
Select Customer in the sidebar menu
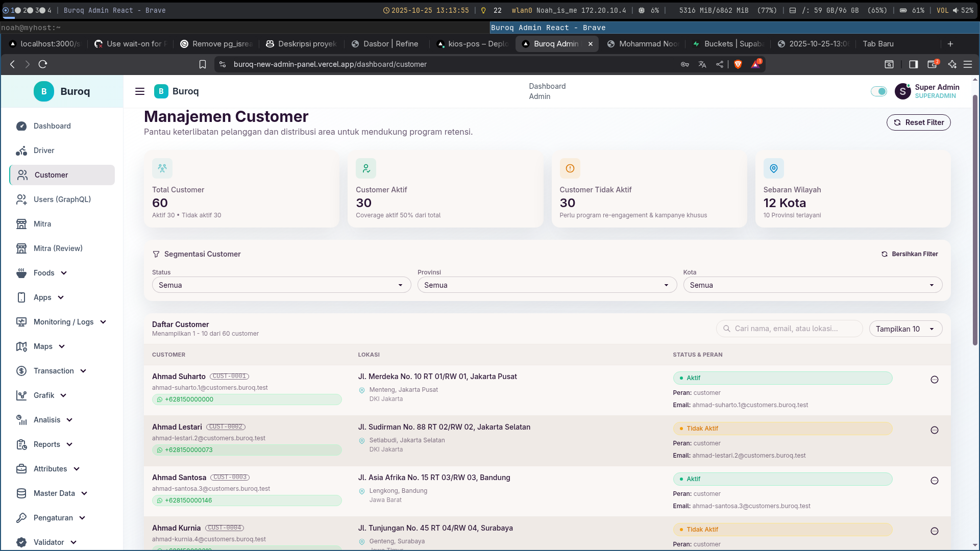click(51, 175)
